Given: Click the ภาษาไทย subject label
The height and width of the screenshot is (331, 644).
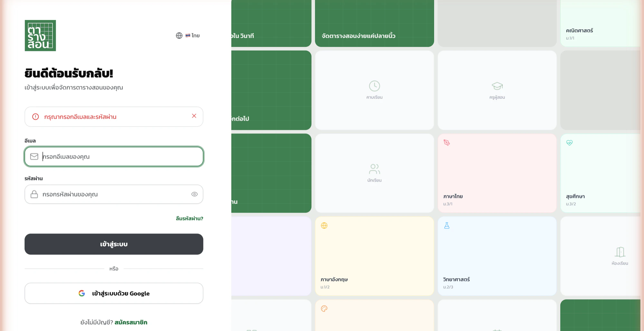Looking at the screenshot, I should pos(453,196).
